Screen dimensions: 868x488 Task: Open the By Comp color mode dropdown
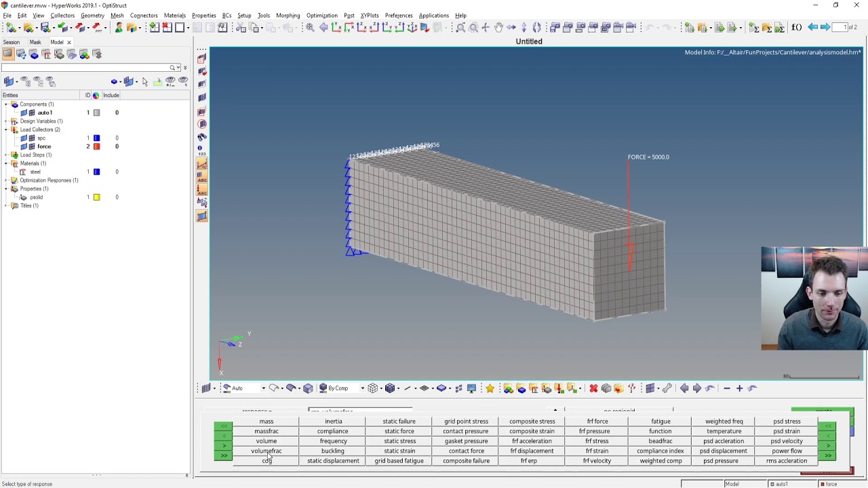(361, 388)
